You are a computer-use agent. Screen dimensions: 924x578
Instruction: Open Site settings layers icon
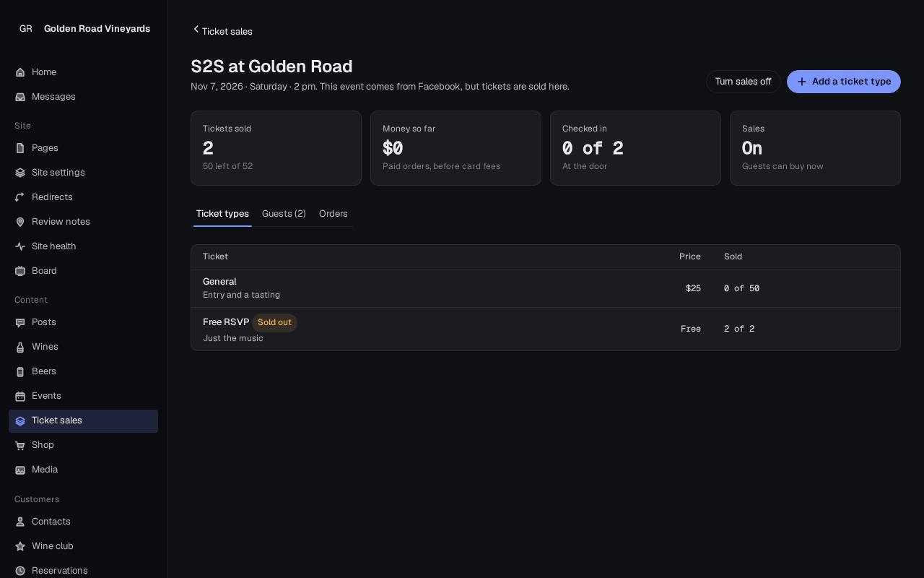(x=20, y=173)
